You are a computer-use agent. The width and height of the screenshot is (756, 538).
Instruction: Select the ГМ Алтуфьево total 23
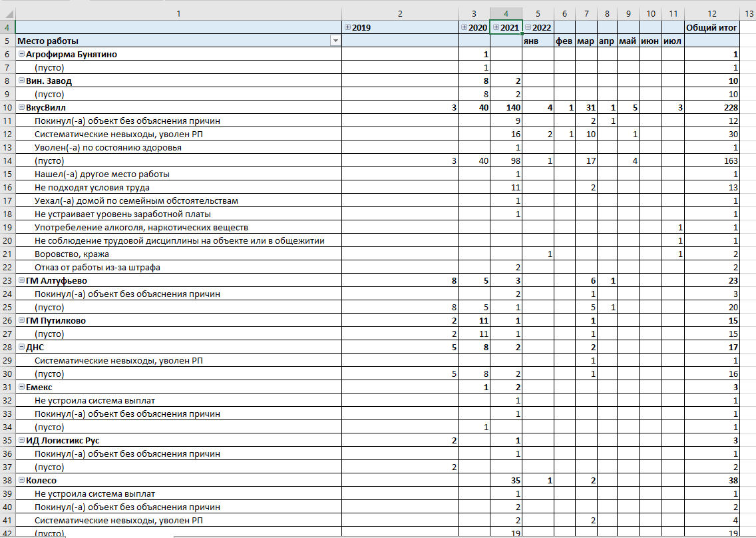coord(711,281)
